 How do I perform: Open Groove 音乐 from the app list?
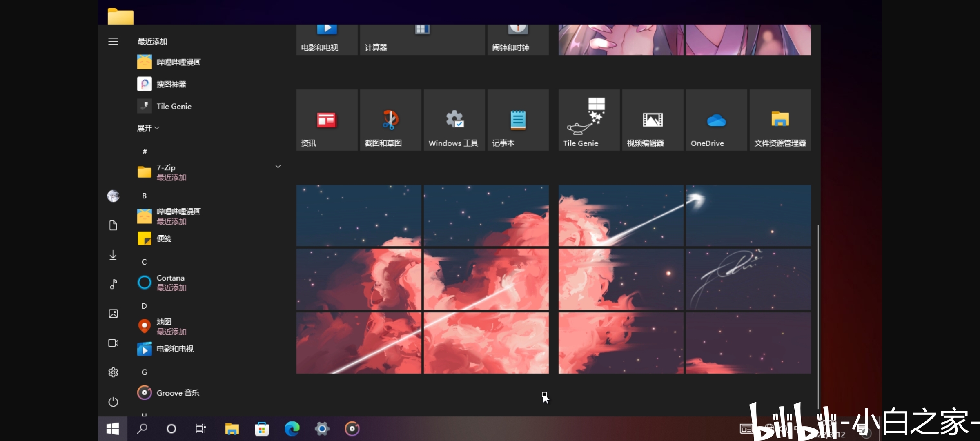(x=177, y=392)
